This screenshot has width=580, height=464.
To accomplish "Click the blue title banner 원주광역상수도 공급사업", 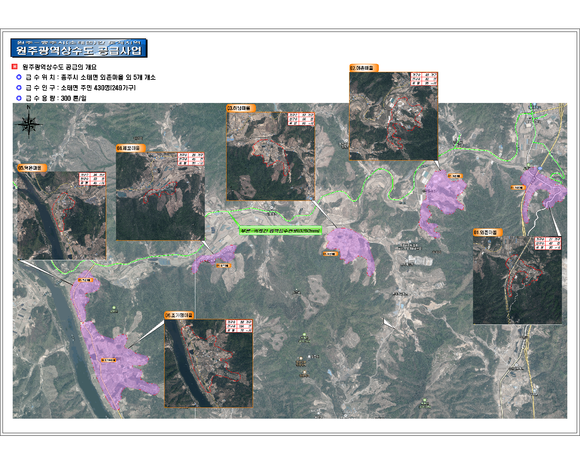I will tap(79, 48).
